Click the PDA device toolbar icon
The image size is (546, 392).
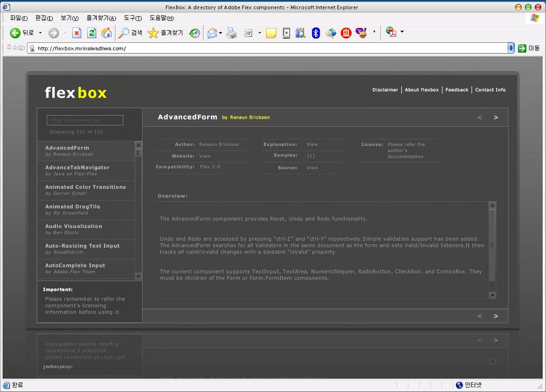click(286, 33)
